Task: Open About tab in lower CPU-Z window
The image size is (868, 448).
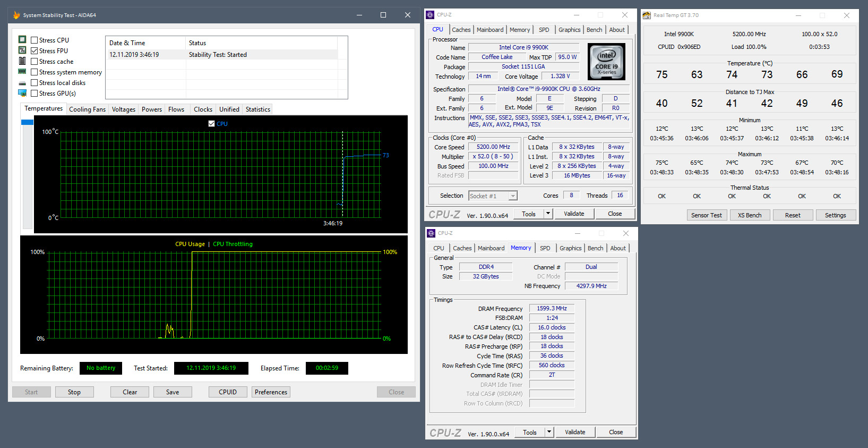Action: [x=618, y=248]
